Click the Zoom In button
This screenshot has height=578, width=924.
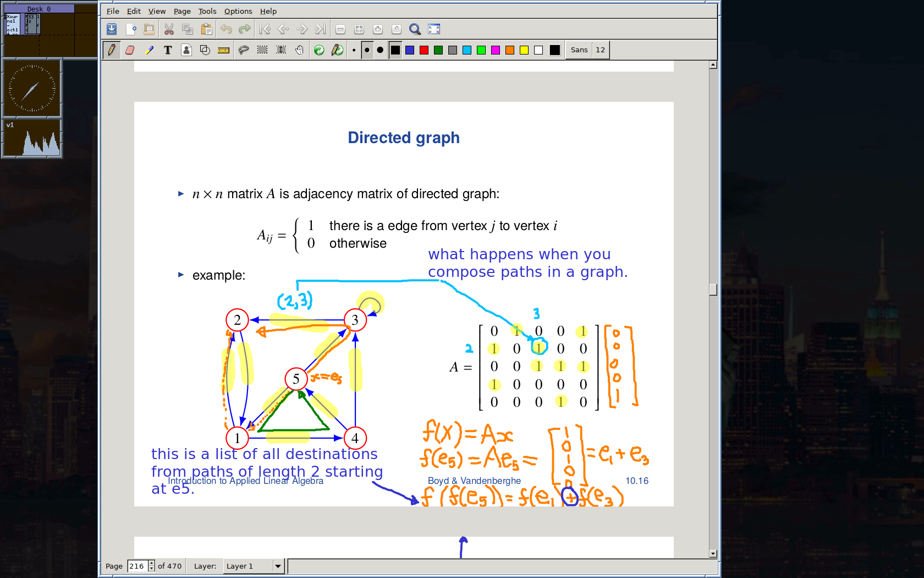pyautogui.click(x=378, y=29)
